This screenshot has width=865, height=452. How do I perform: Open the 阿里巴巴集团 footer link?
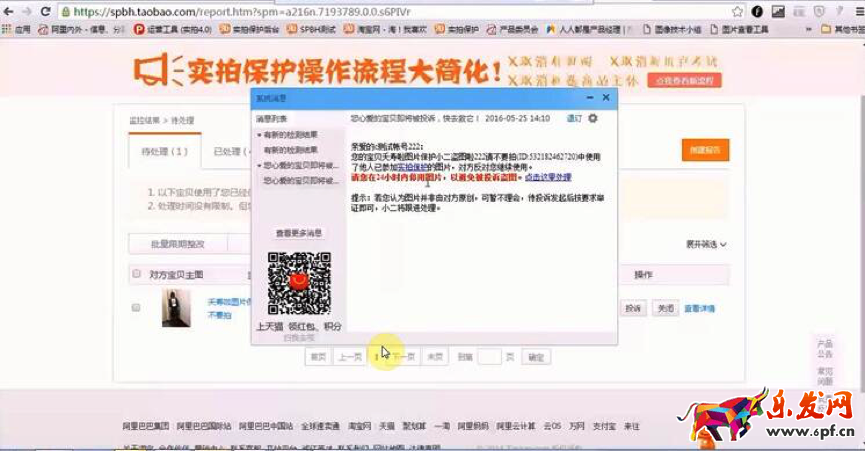pyautogui.click(x=146, y=426)
